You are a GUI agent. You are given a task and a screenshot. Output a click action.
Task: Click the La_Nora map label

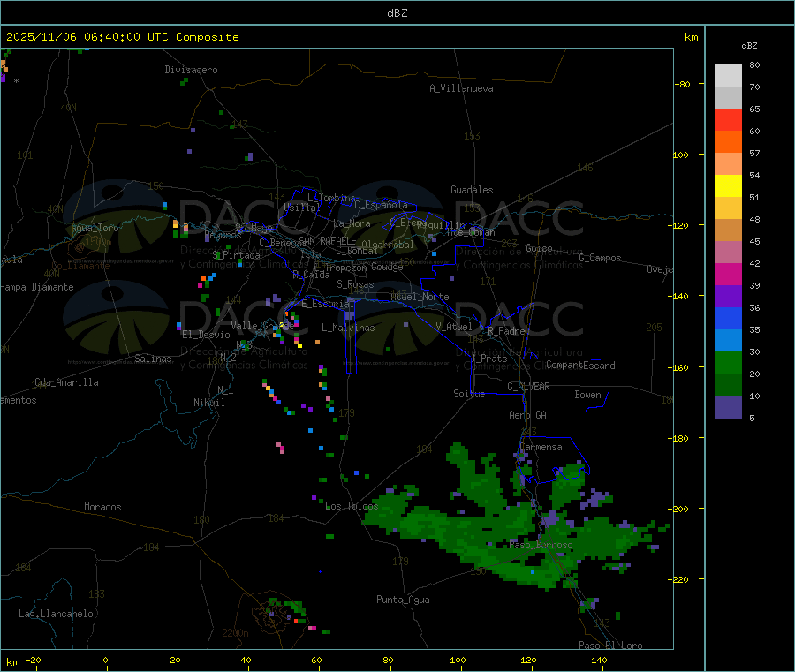click(352, 223)
